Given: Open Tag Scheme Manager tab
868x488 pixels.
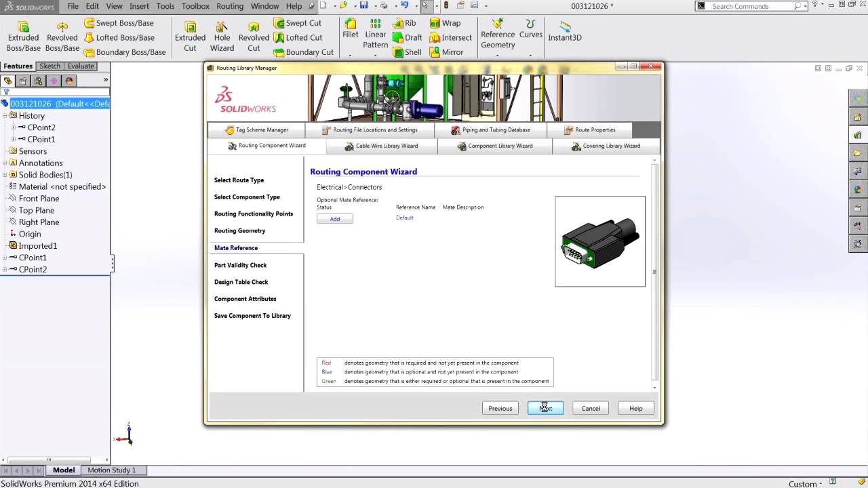Looking at the screenshot, I should click(x=256, y=129).
